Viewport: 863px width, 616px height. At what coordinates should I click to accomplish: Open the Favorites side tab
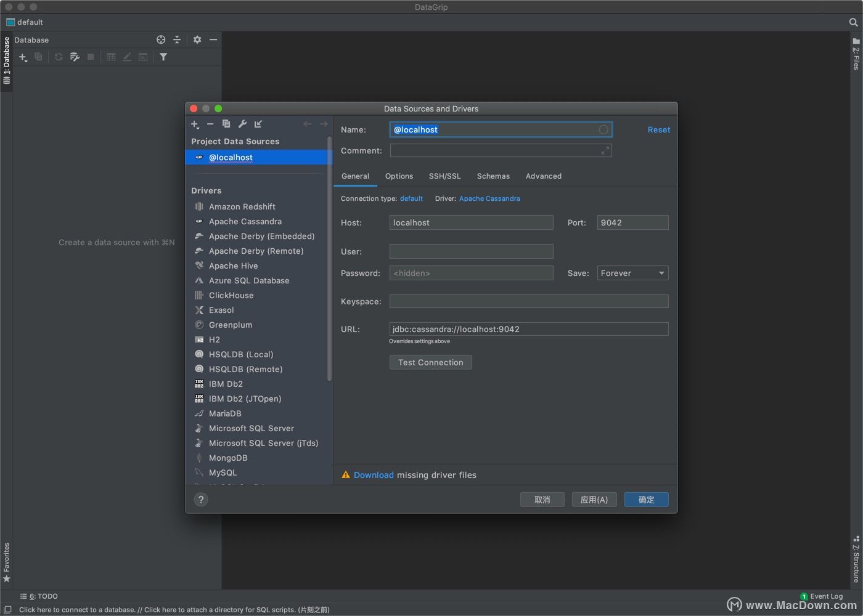[x=6, y=562]
